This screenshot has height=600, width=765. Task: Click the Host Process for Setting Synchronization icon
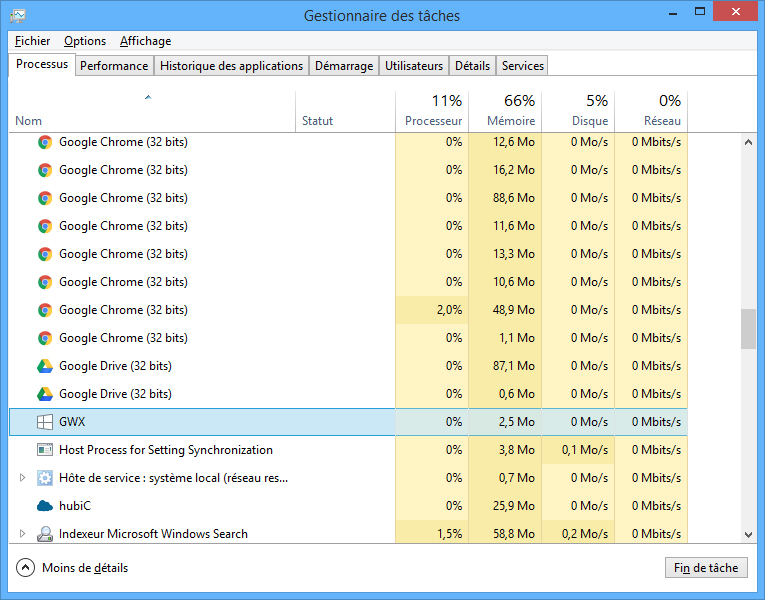[x=45, y=450]
